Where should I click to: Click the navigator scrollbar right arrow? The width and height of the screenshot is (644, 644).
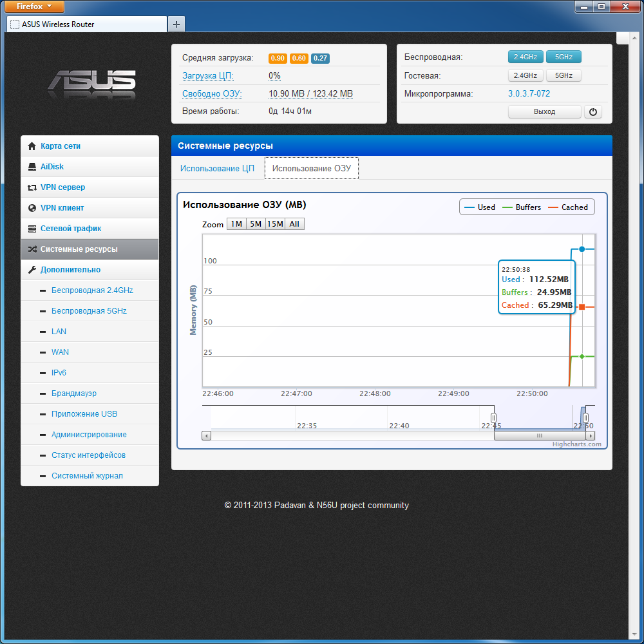point(590,436)
